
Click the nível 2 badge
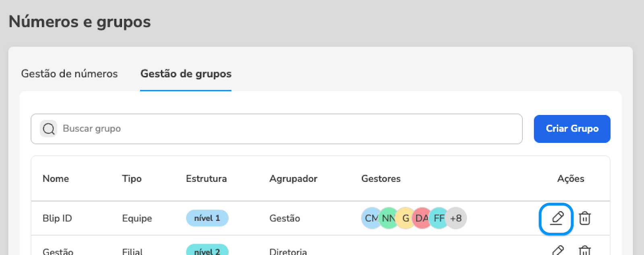click(207, 251)
